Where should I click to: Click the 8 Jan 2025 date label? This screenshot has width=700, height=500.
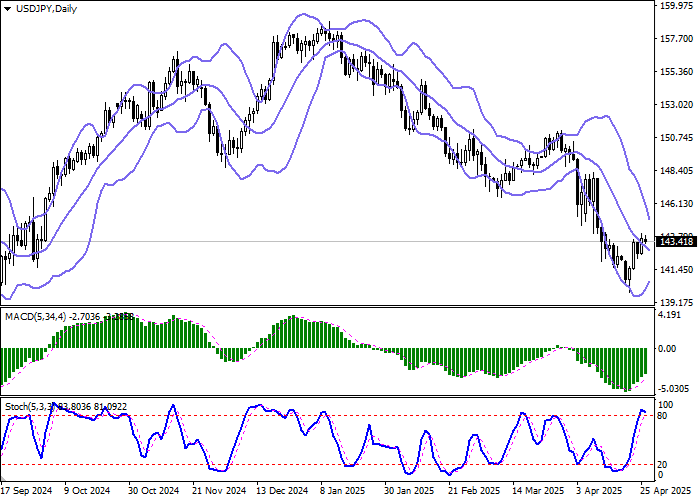pyautogui.click(x=343, y=491)
